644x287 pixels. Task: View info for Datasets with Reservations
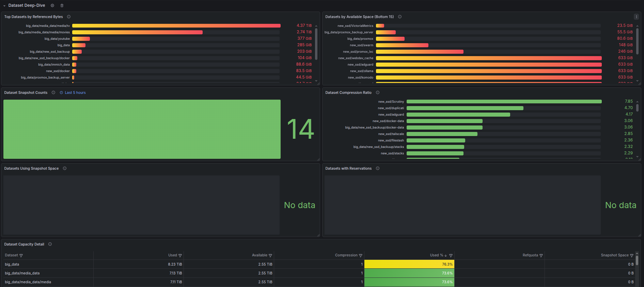378,168
